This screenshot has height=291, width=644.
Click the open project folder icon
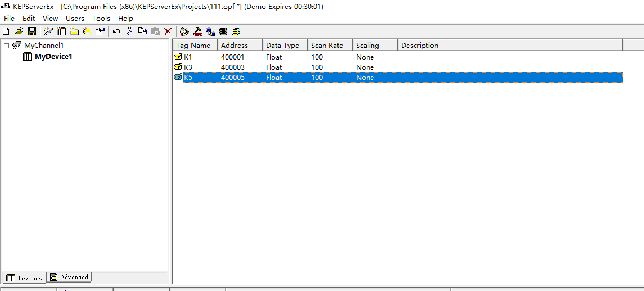point(19,31)
